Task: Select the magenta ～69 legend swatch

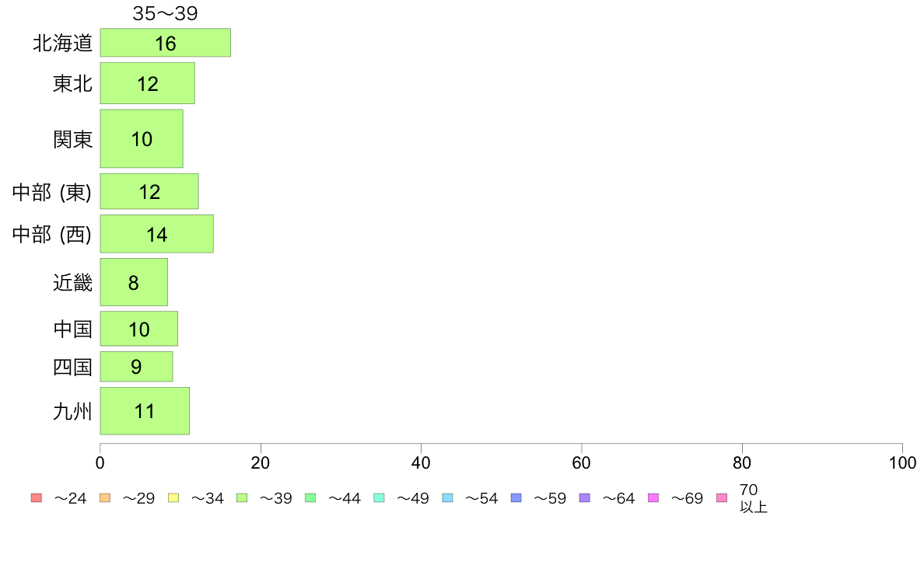Action: click(653, 498)
